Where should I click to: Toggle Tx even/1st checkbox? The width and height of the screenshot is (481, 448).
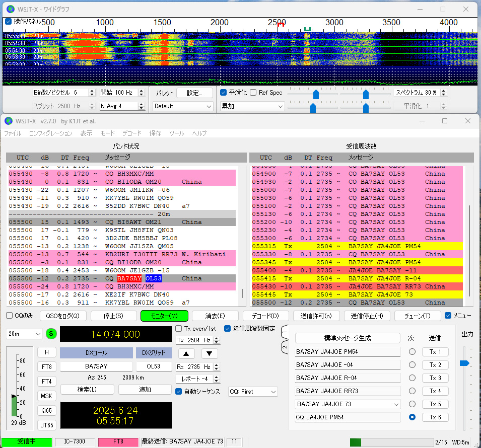pos(179,329)
